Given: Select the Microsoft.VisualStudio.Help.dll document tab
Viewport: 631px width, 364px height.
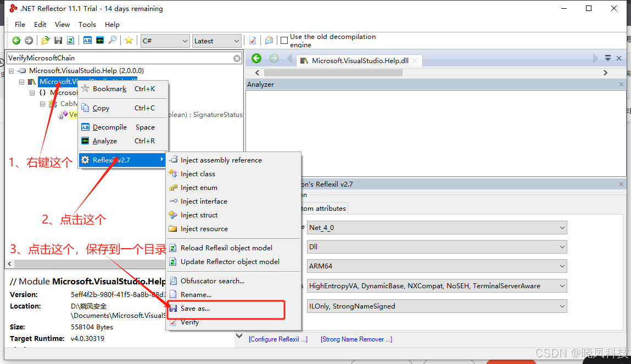Looking at the screenshot, I should point(360,60).
